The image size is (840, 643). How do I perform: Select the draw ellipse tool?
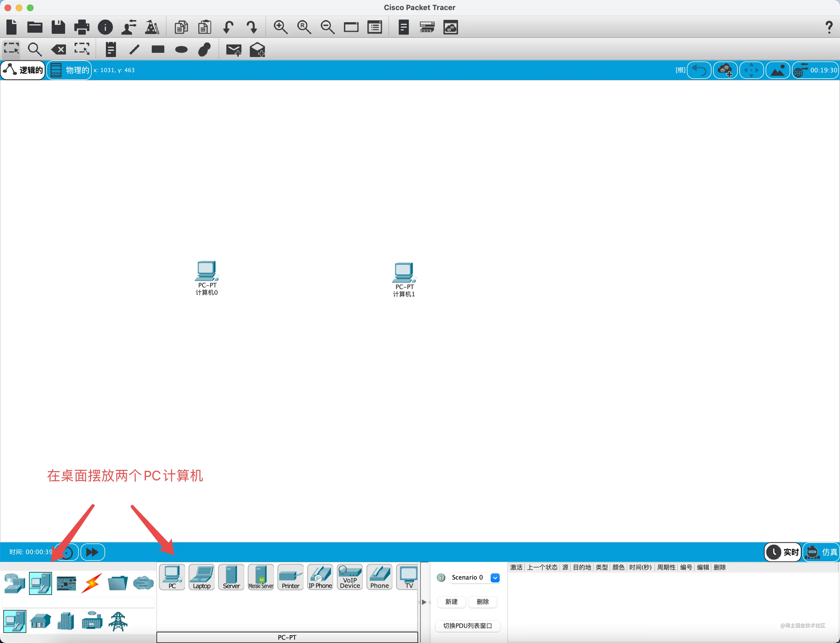tap(181, 49)
